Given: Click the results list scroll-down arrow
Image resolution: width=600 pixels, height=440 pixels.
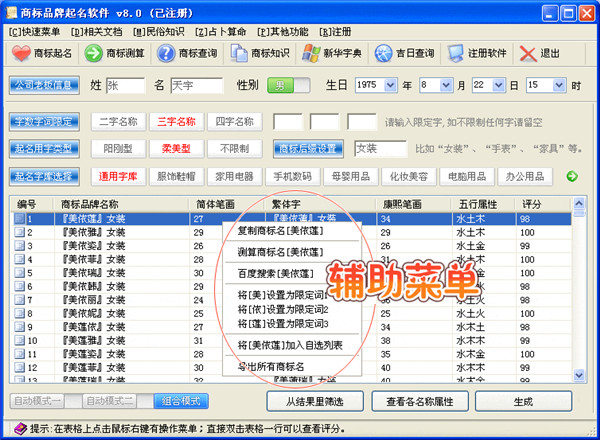Looking at the screenshot, I should (x=579, y=375).
